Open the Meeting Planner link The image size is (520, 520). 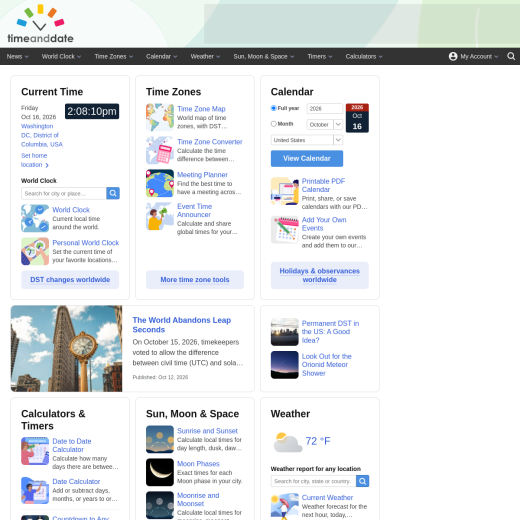tap(202, 175)
